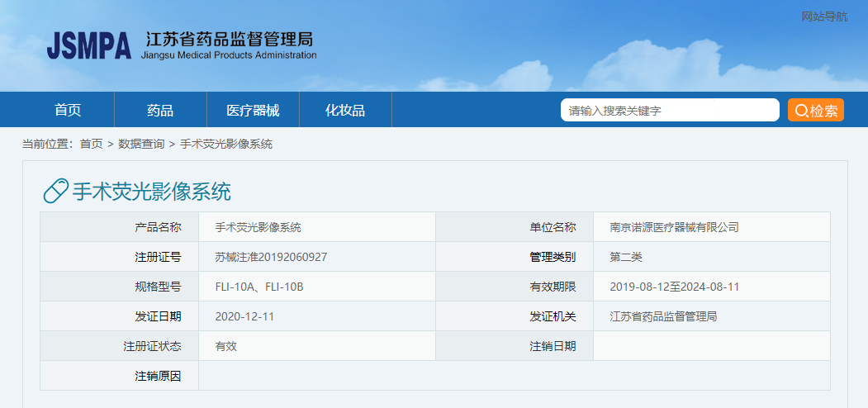Click the 注销日期 label cell
This screenshot has height=408, width=868.
[515, 346]
